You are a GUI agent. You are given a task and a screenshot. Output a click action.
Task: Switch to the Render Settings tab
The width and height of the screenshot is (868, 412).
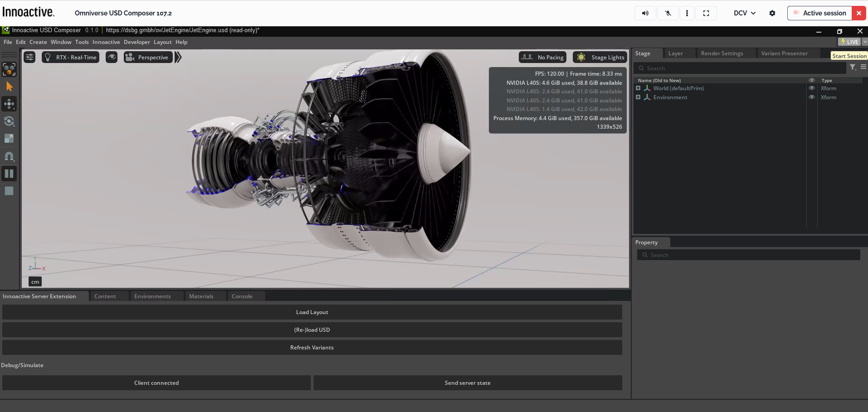click(722, 53)
